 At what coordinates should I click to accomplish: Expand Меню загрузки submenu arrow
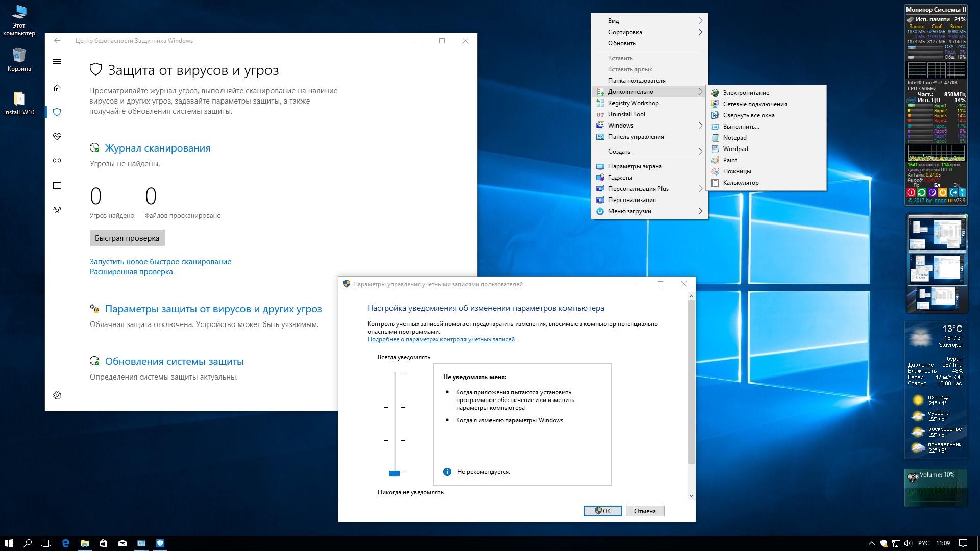coord(701,211)
